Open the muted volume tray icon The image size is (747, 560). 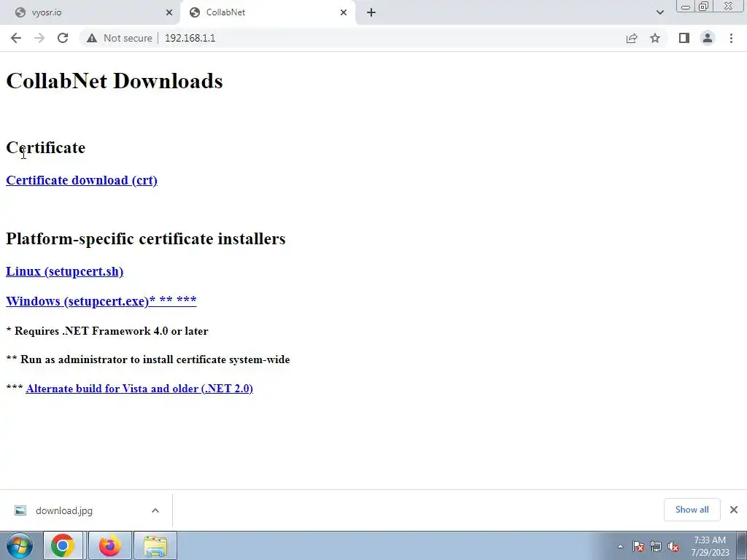[673, 547]
